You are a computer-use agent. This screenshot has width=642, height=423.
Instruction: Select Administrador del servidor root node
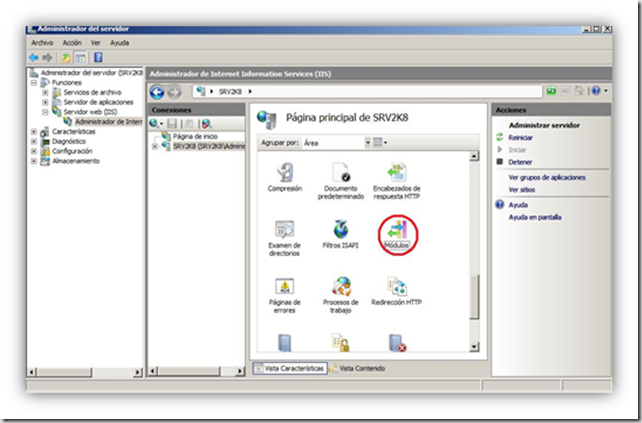pos(91,73)
